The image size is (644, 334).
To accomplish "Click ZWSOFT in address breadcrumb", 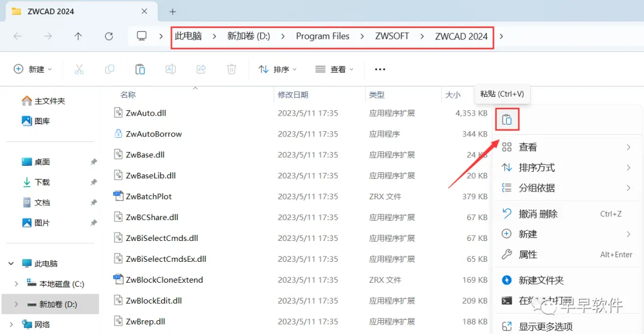I will coord(392,36).
